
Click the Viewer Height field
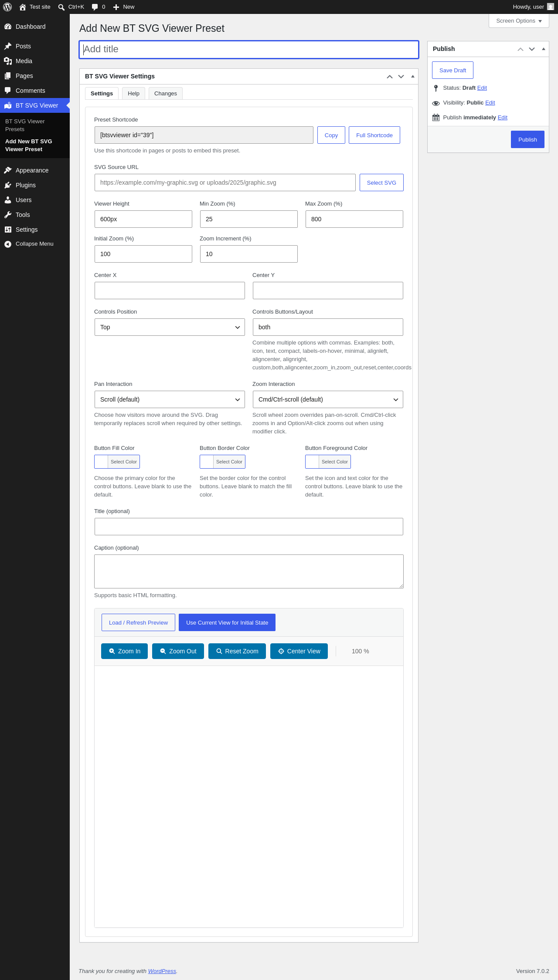point(143,219)
